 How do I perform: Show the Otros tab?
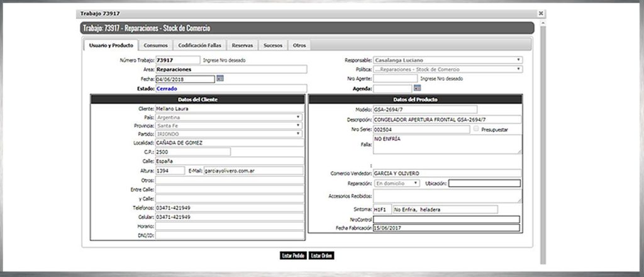[x=299, y=45]
